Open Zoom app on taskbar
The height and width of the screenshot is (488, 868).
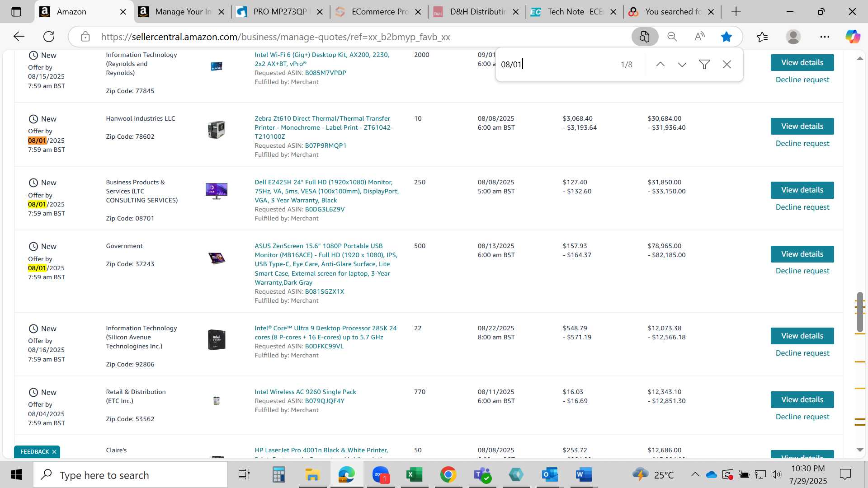coord(381,475)
